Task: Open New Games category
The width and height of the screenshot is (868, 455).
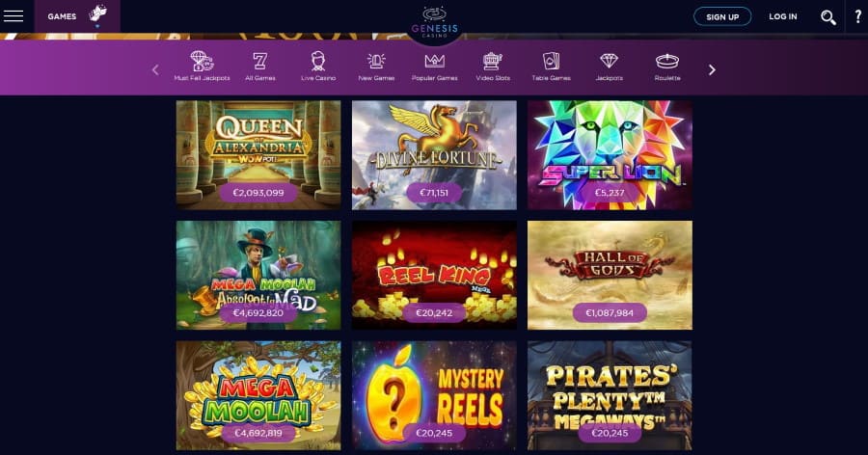Action: pyautogui.click(x=376, y=66)
